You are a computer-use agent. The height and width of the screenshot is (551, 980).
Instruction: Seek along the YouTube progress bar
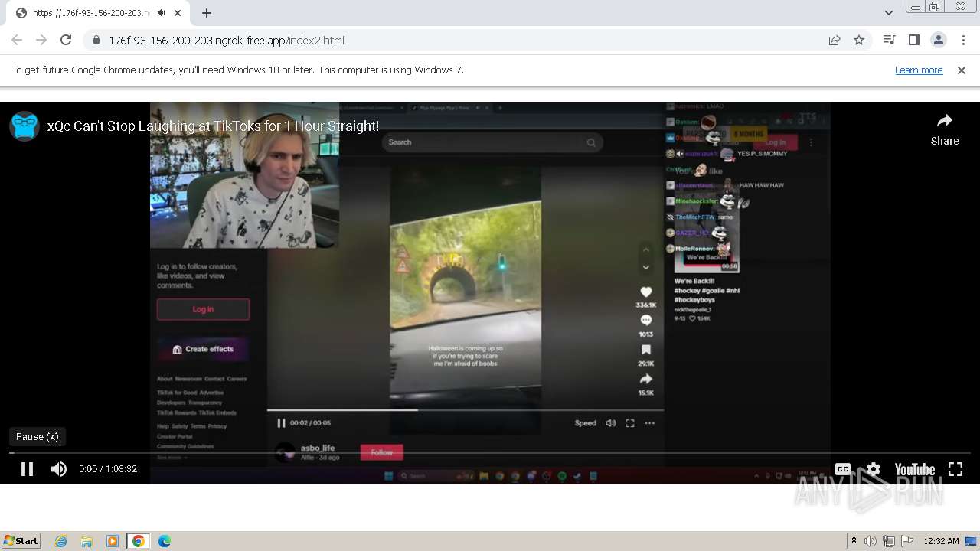pyautogui.click(x=490, y=452)
